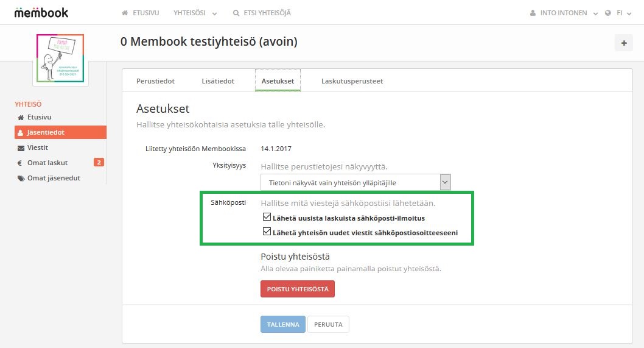644x348 pixels.
Task: Click the search magnifier icon in navbar
Action: click(x=236, y=13)
